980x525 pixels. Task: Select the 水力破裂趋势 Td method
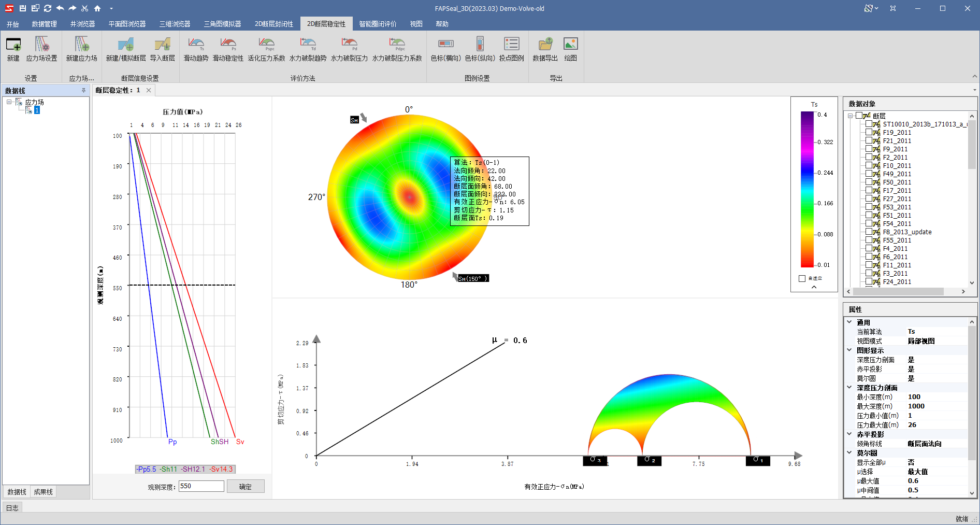click(308, 49)
